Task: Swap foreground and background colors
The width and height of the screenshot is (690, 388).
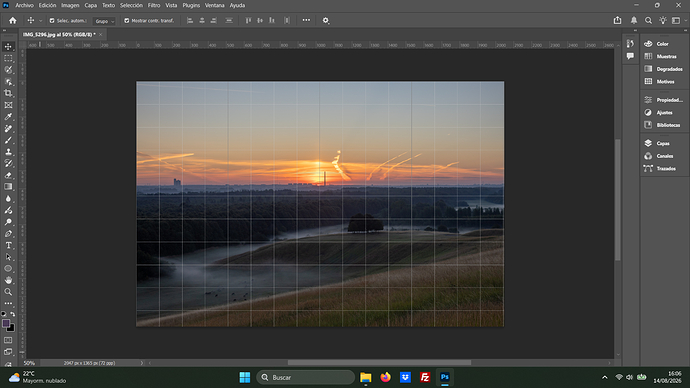Action: click(13, 314)
